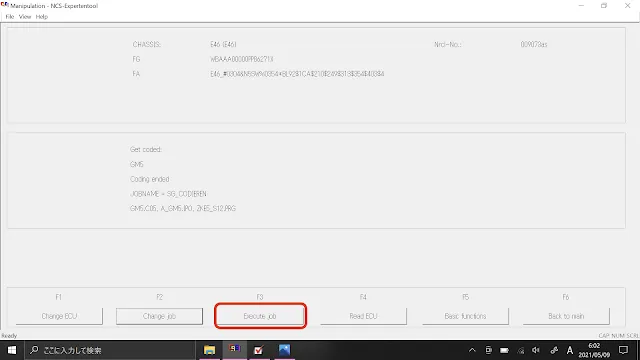Select the GM5.C05 file list line
The width and height of the screenshot is (640, 360).
pyautogui.click(x=183, y=209)
